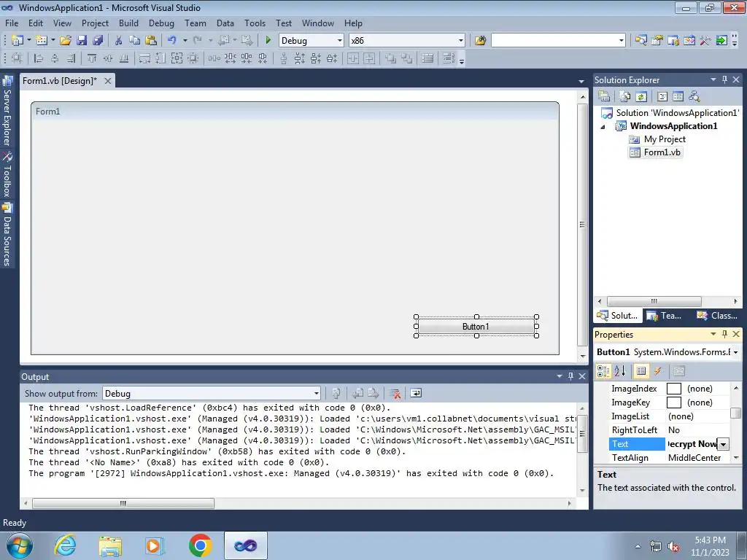Click the Align Tops layout icon

[x=91, y=58]
